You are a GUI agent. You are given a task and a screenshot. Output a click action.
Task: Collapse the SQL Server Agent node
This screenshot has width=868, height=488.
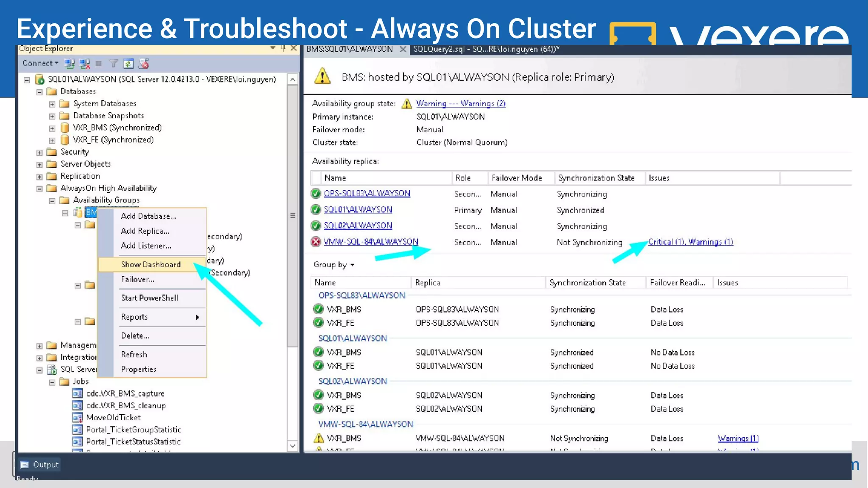pos(39,370)
